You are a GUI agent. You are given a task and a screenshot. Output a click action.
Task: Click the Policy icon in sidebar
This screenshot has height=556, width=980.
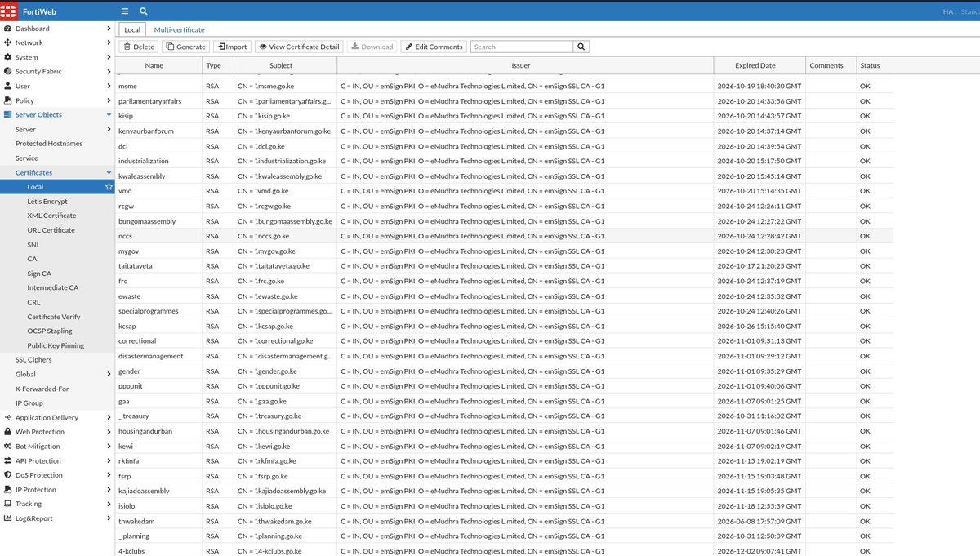coord(8,100)
